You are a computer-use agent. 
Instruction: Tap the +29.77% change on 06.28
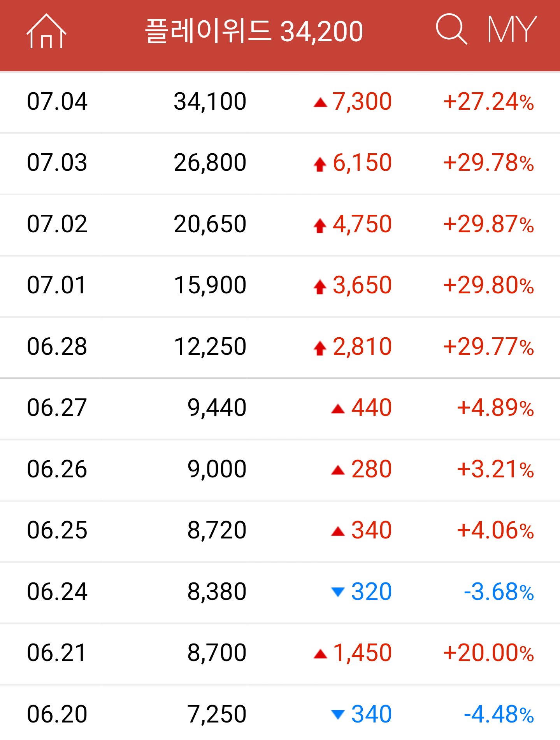[488, 347]
